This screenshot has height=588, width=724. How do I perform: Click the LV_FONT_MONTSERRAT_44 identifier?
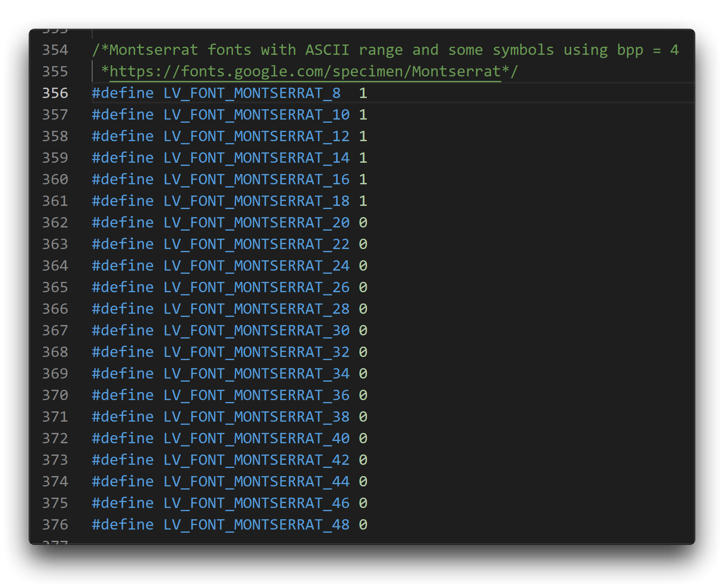tap(256, 481)
